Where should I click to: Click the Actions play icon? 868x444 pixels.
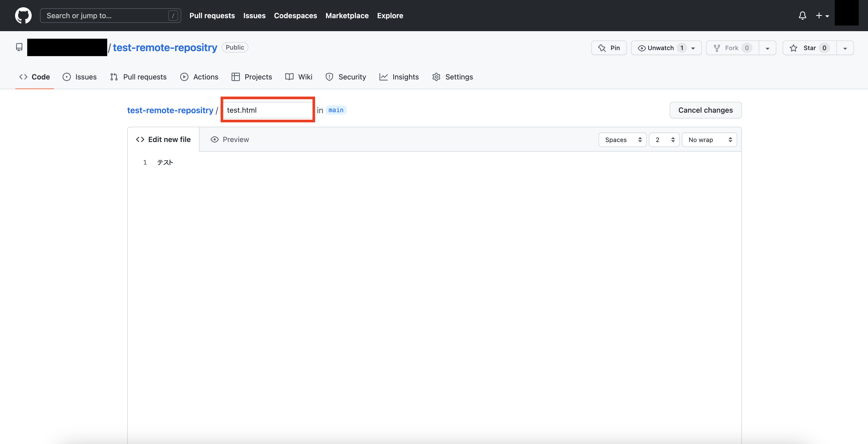point(184,77)
